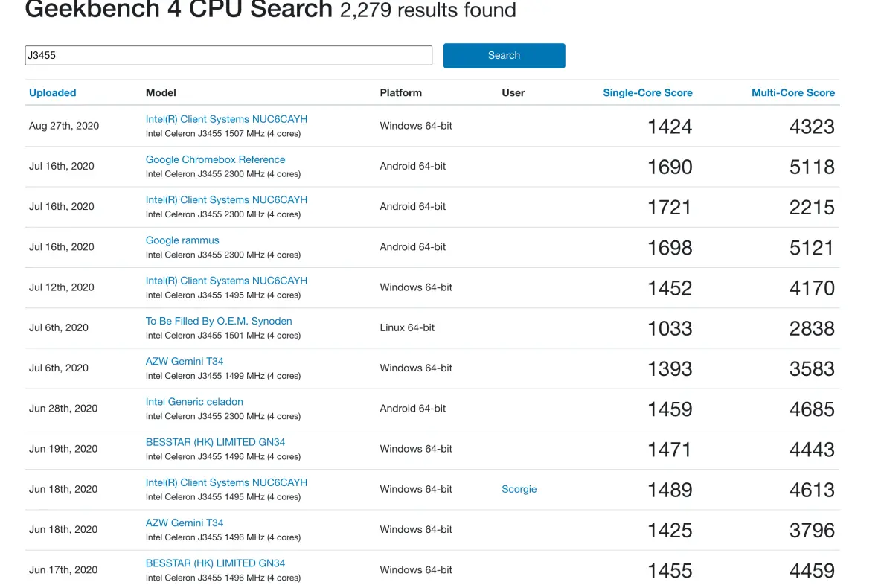The image size is (887, 588).
Task: Open Jul 16th Android NUC6CAYH result
Action: 226,199
